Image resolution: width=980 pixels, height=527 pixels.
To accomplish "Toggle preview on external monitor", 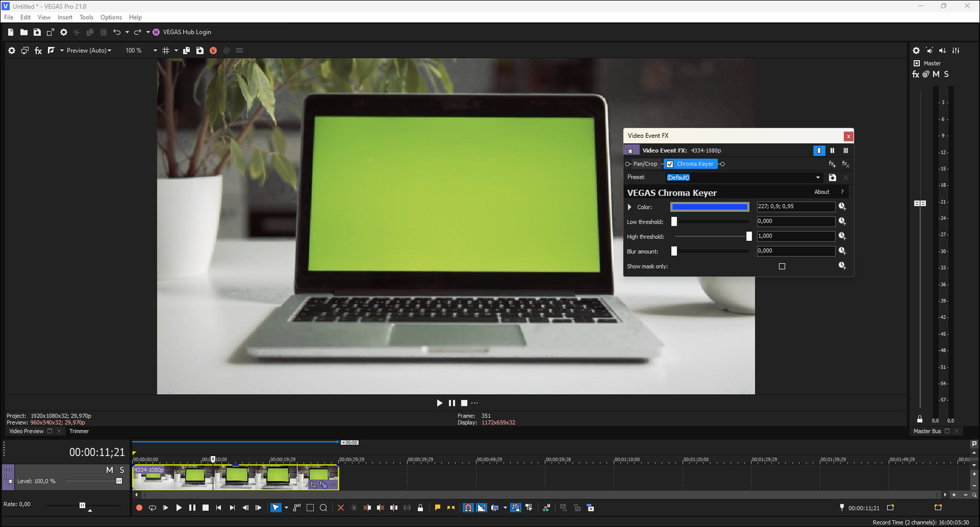I will click(x=24, y=50).
